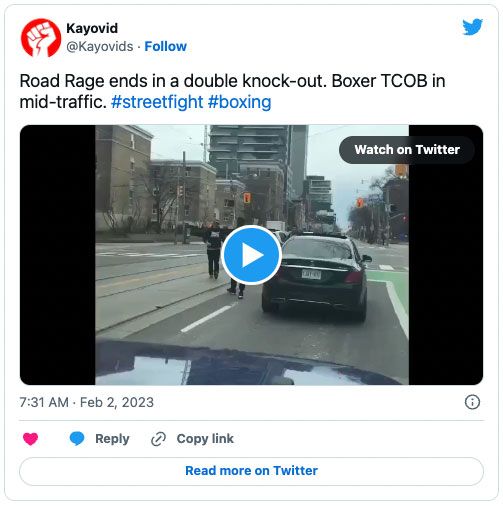Viewport: 503px width, 506px height.
Task: Click Read more on Twitter button
Action: [x=251, y=471]
